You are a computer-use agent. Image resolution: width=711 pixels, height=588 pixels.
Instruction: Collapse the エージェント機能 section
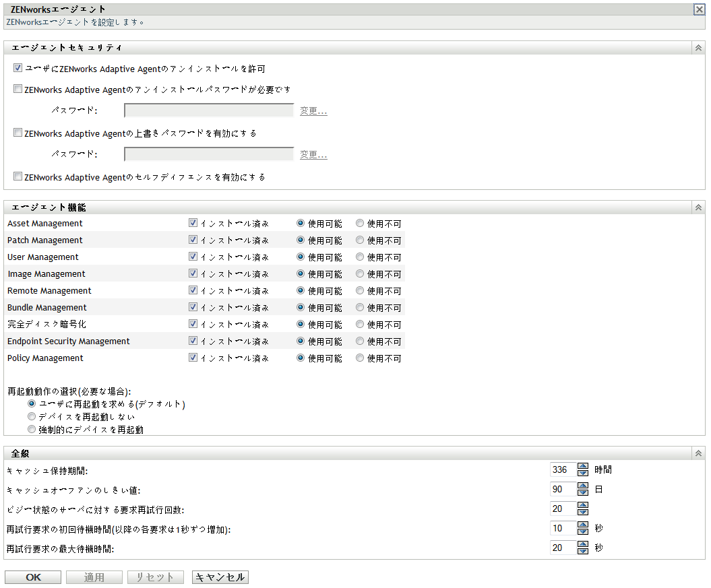click(x=698, y=208)
